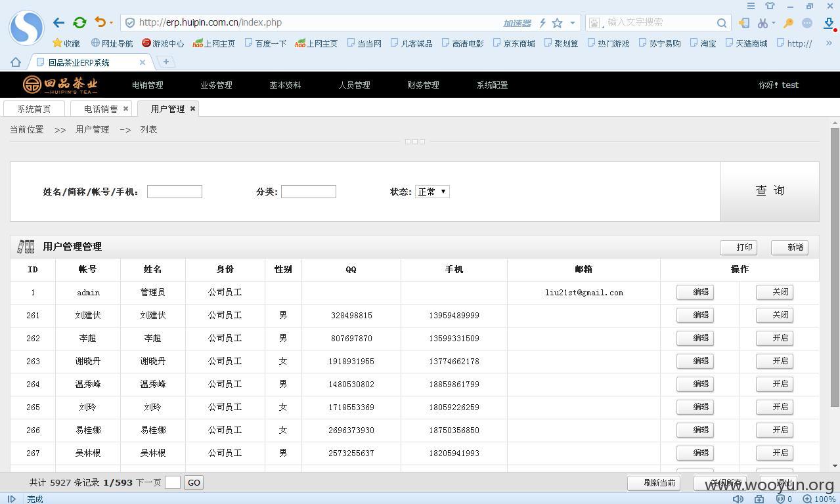Expand the bookmarks overflow chevron
The image size is (840, 504).
[x=829, y=43]
